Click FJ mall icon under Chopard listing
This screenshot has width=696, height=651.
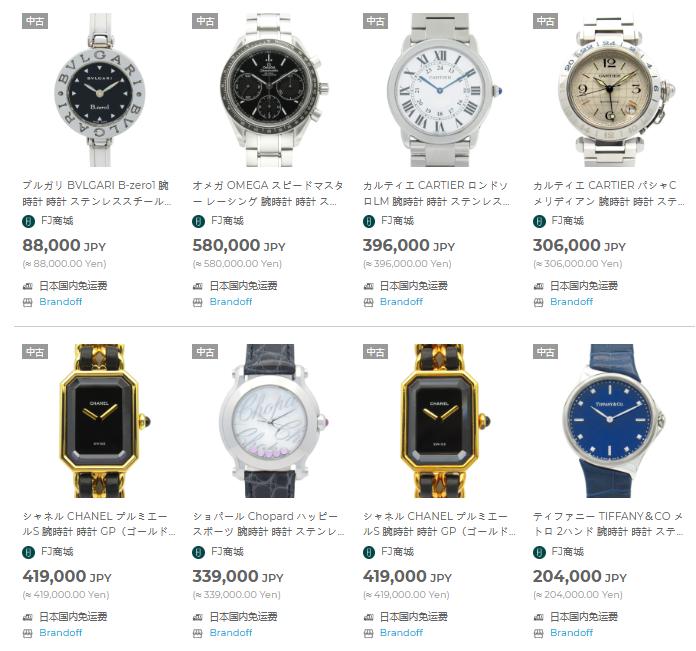[x=198, y=552]
